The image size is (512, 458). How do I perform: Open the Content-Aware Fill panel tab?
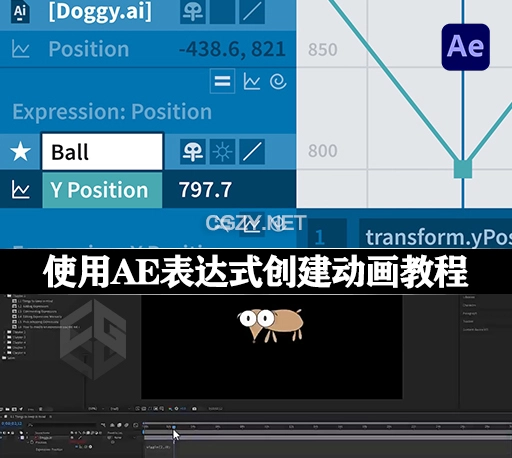coord(476,329)
